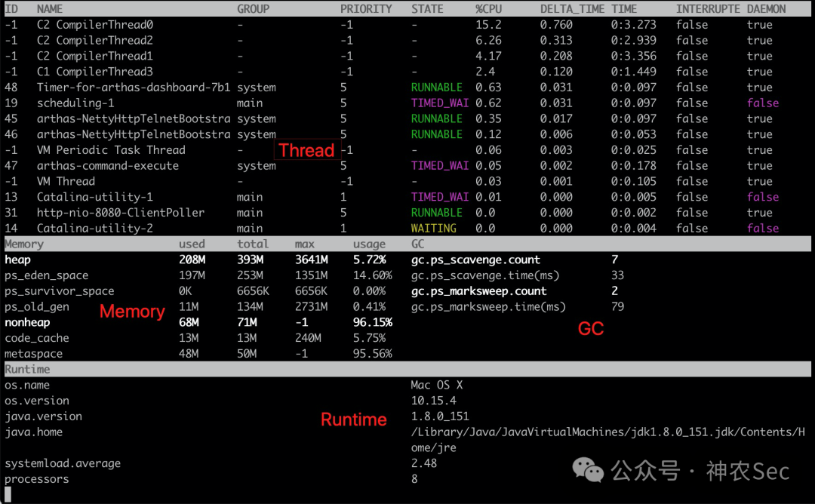Select the C1 CompilerThread3 thread name
Viewport: 815px width, 504px height.
coord(94,72)
